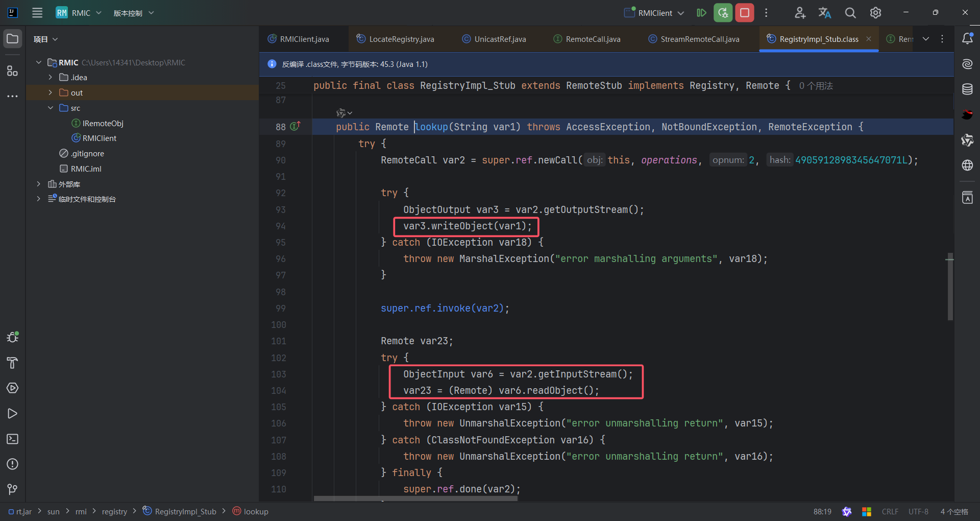
Task: Click the horizontal editor scrollbar
Action: [415, 498]
